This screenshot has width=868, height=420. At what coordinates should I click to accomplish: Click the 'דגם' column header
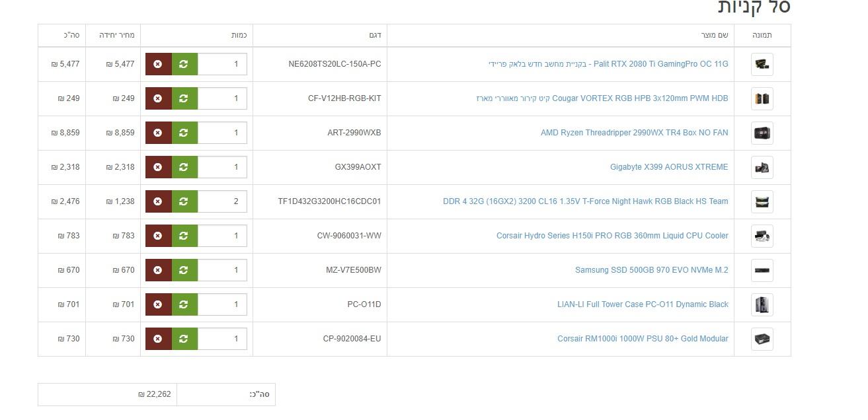[x=375, y=35]
